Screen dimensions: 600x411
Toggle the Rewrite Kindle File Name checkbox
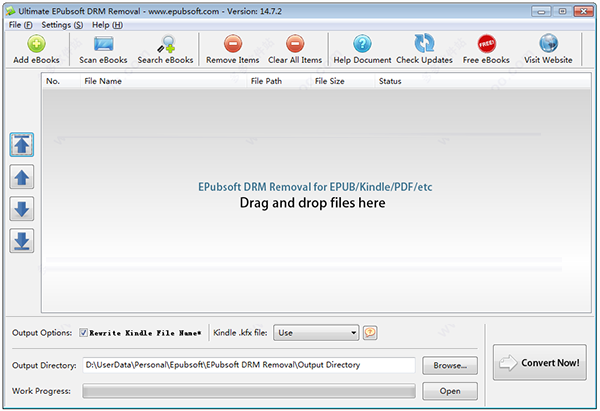[x=83, y=333]
